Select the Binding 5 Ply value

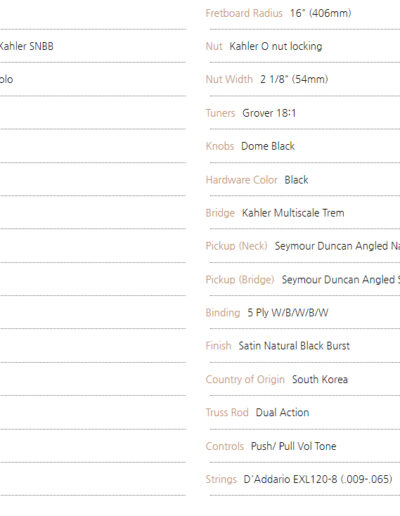click(288, 313)
